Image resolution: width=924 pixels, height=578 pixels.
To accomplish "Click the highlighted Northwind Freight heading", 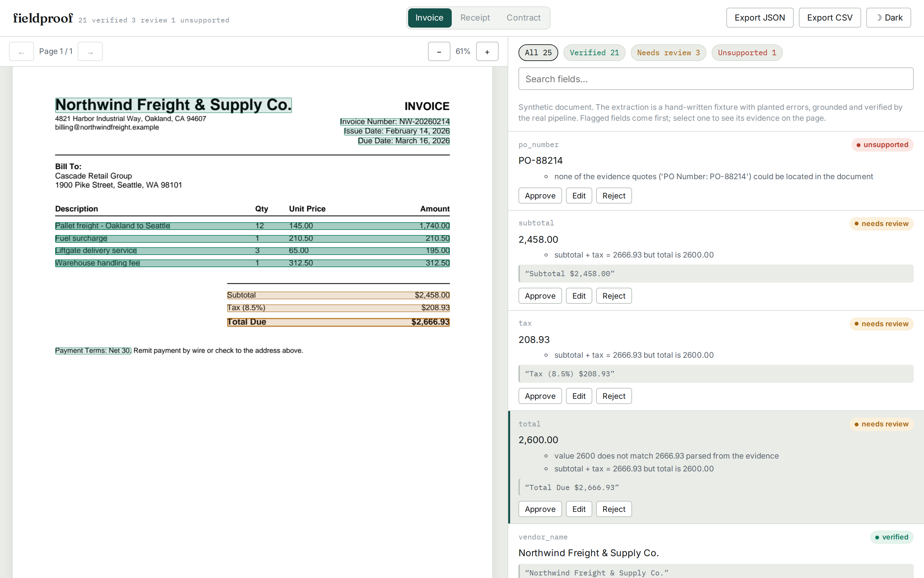I will [x=173, y=105].
